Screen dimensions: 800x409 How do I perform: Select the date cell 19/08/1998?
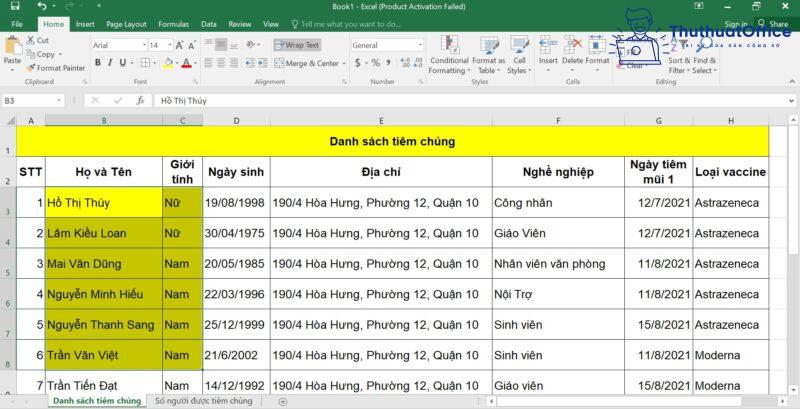[x=236, y=202]
